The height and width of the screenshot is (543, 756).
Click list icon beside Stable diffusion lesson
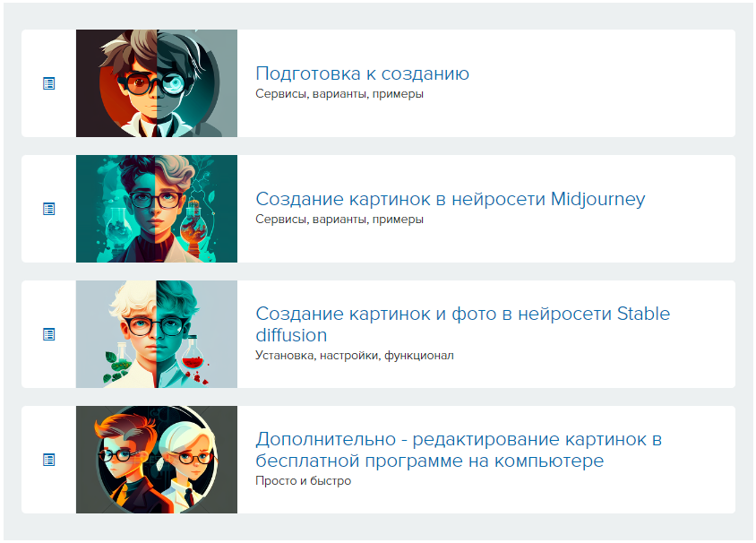coord(48,334)
